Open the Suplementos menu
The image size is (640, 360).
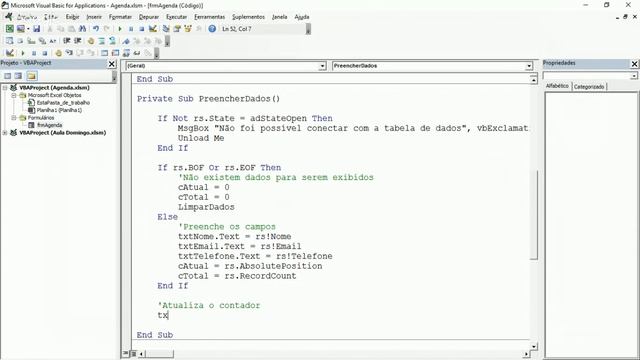click(x=248, y=17)
